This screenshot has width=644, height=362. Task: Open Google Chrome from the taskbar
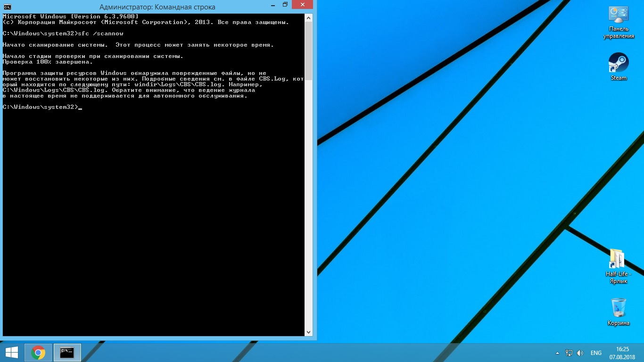[38, 353]
